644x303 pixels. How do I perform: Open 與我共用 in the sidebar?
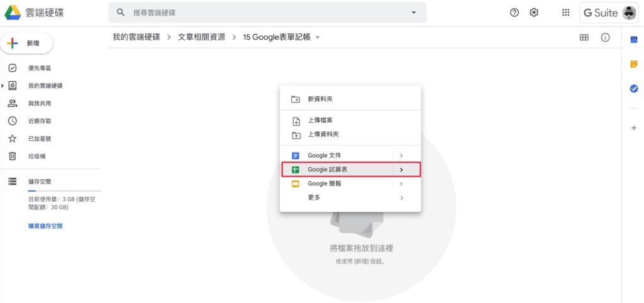(x=40, y=104)
